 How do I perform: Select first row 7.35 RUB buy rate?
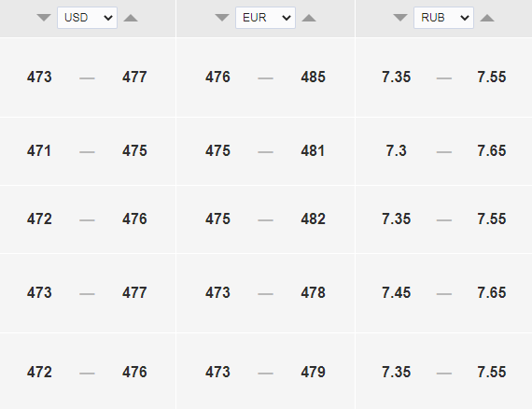[397, 78]
